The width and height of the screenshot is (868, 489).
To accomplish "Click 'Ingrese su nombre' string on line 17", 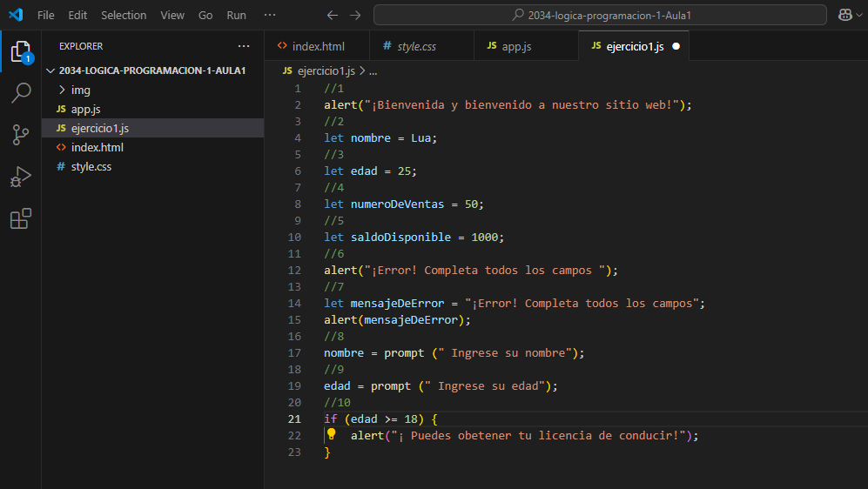I will click(x=505, y=353).
